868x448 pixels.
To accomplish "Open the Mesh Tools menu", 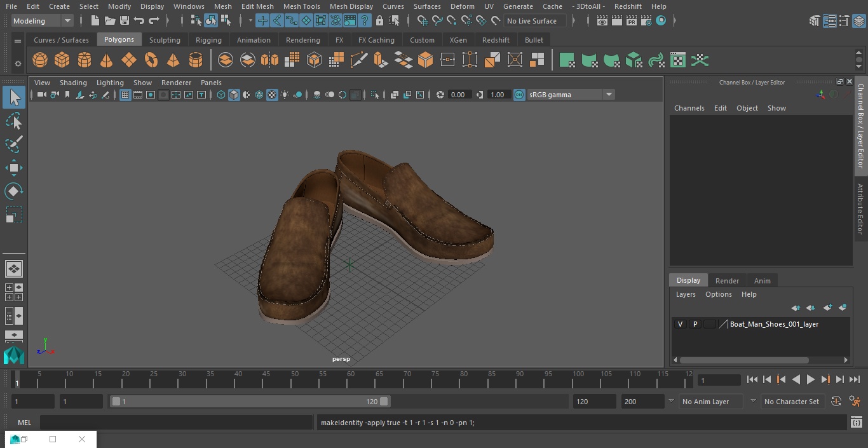I will 301,6.
